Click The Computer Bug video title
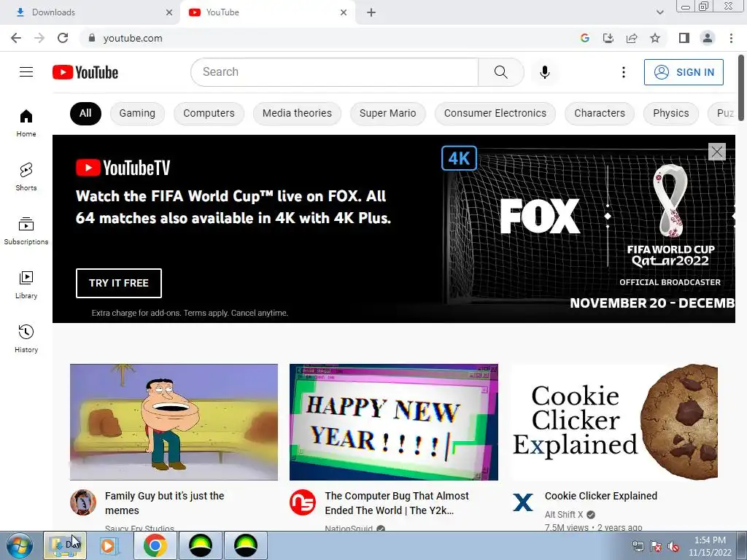This screenshot has width=747, height=560. tap(397, 503)
